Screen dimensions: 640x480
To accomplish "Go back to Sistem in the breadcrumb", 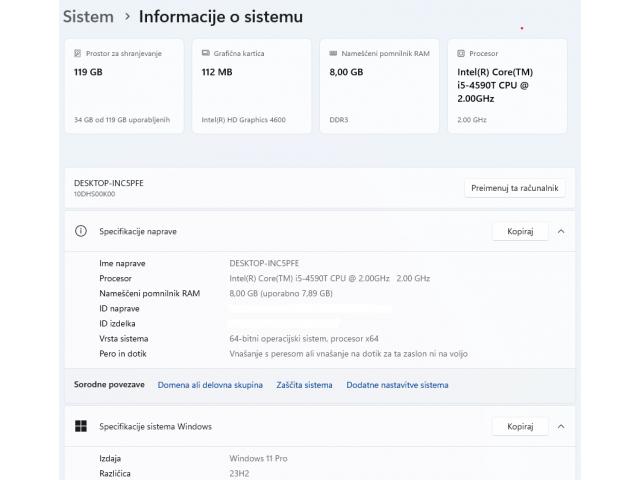I will coord(88,17).
